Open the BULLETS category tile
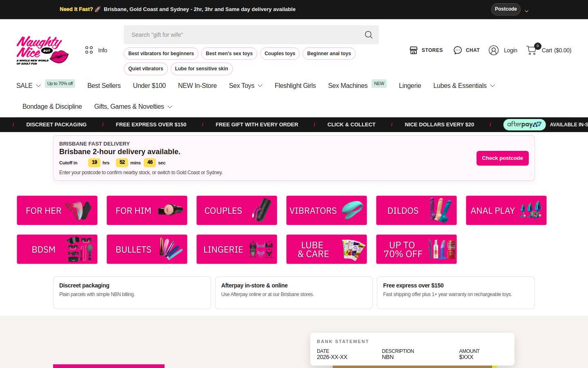The height and width of the screenshot is (368, 588). pos(147,249)
